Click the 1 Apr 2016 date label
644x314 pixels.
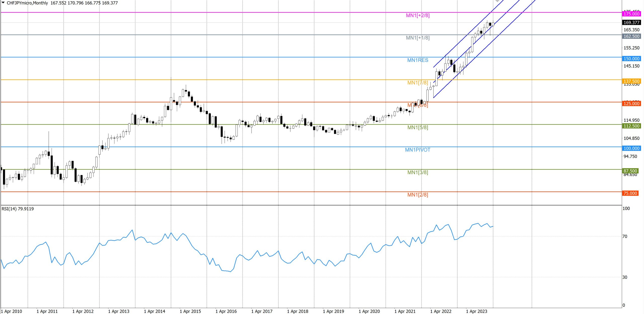226,311
